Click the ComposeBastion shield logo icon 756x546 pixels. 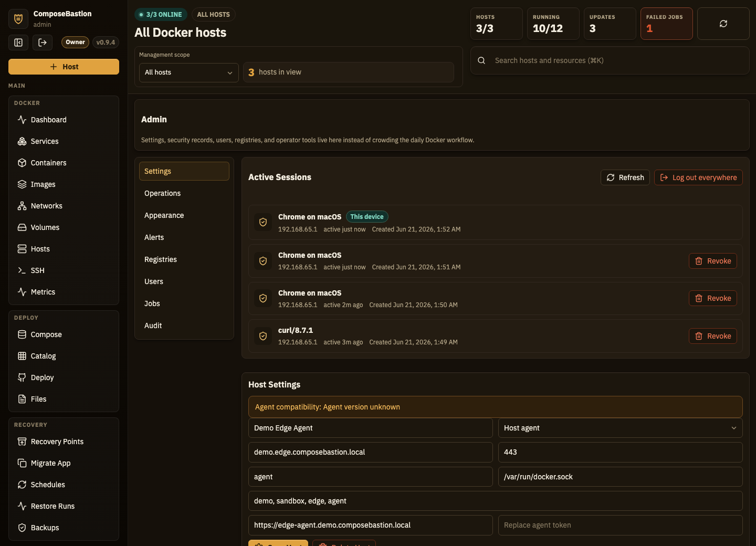click(18, 19)
